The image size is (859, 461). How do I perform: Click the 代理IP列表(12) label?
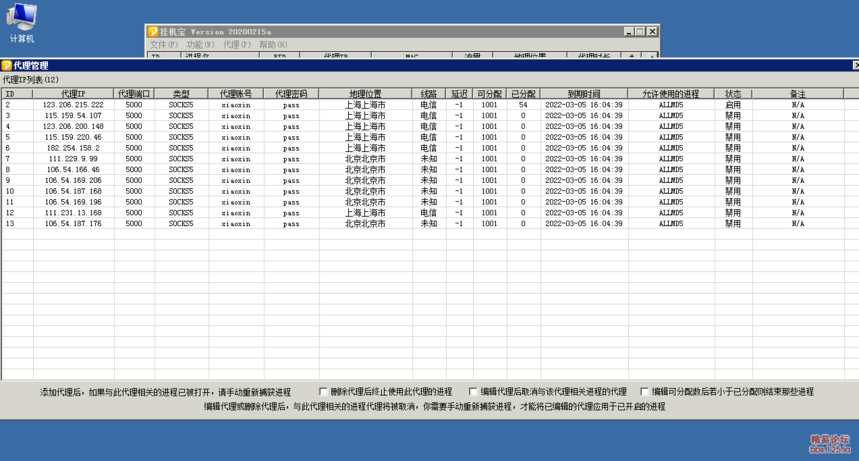tap(31, 80)
